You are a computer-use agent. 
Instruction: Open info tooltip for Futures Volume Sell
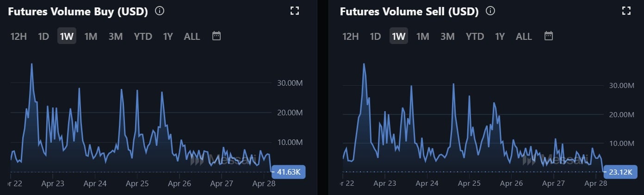tap(491, 11)
